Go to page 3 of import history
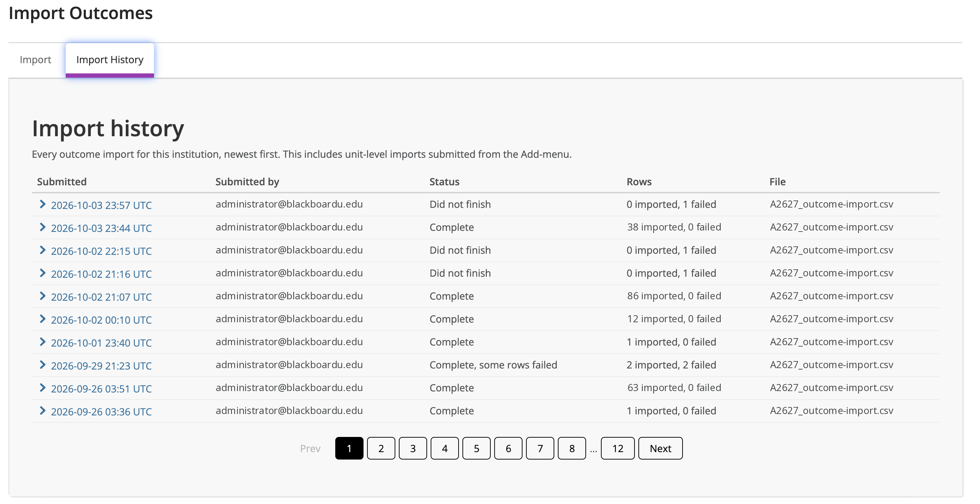This screenshot has height=504, width=980. click(413, 449)
